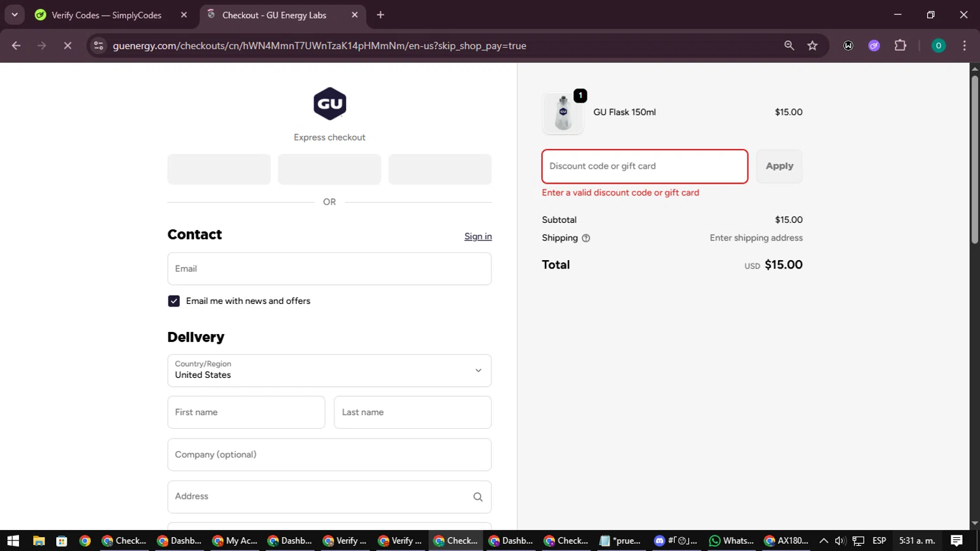The height and width of the screenshot is (551, 980).
Task: Open WhatsApp from the taskbar
Action: click(x=731, y=541)
